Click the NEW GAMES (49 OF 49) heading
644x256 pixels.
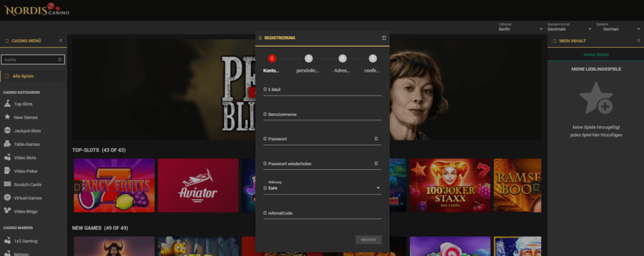coord(100,228)
